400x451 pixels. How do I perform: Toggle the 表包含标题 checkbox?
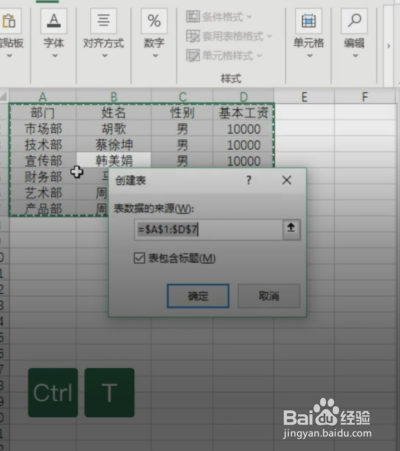point(139,258)
